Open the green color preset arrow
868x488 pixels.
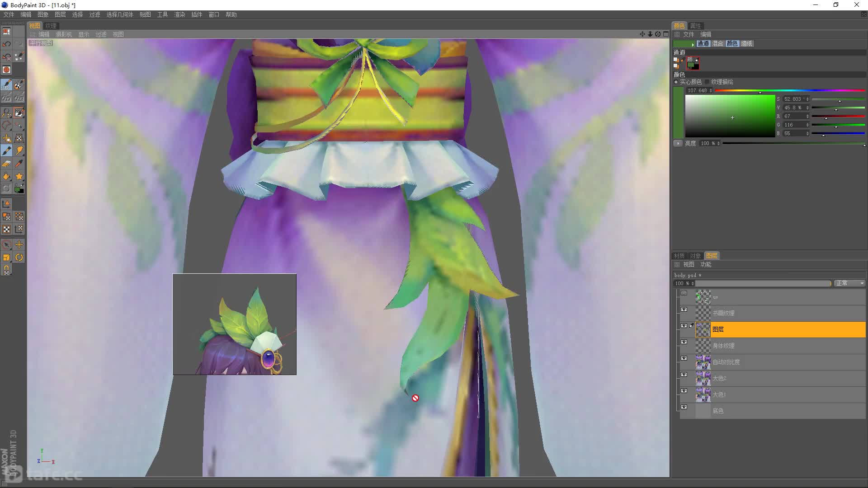(693, 44)
